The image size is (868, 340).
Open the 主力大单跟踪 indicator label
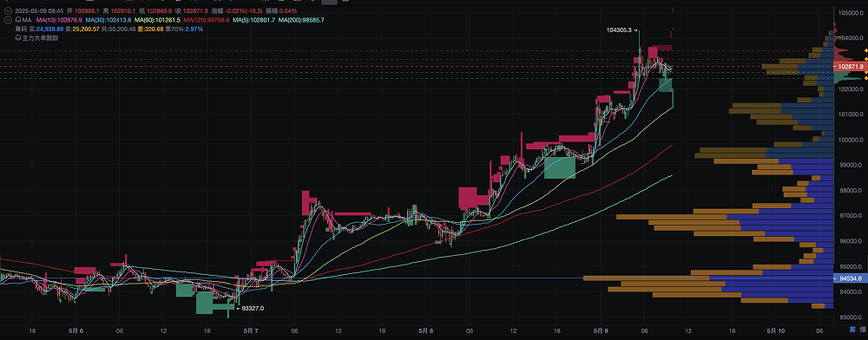(40, 38)
